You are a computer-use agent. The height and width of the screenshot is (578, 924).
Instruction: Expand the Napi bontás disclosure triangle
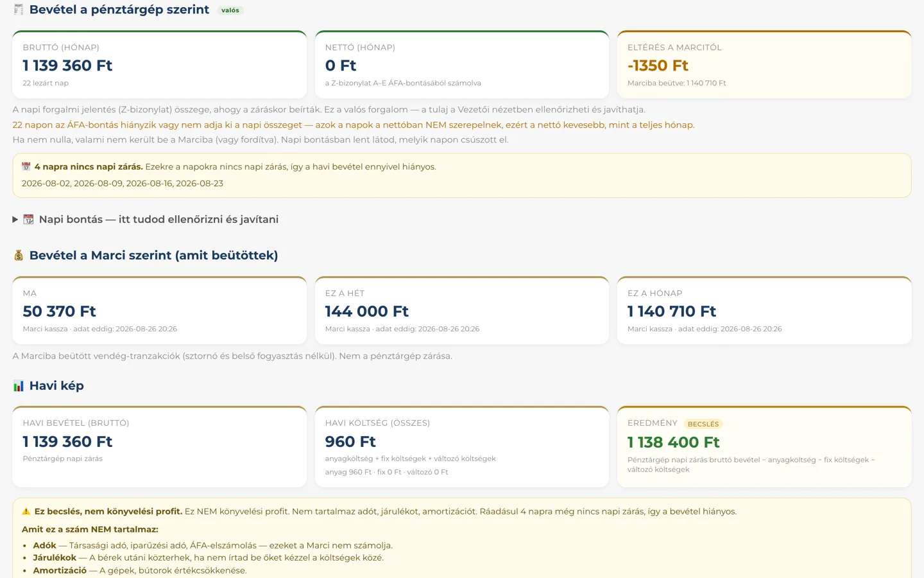(x=15, y=220)
